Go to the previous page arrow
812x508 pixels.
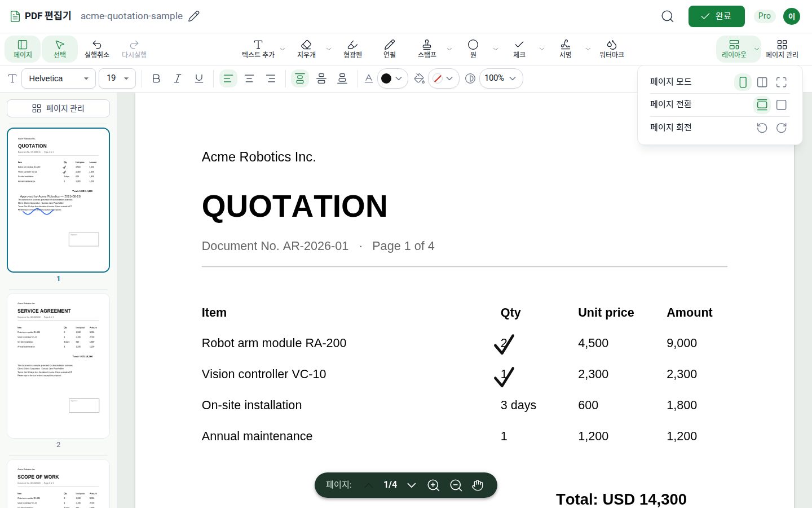(368, 485)
